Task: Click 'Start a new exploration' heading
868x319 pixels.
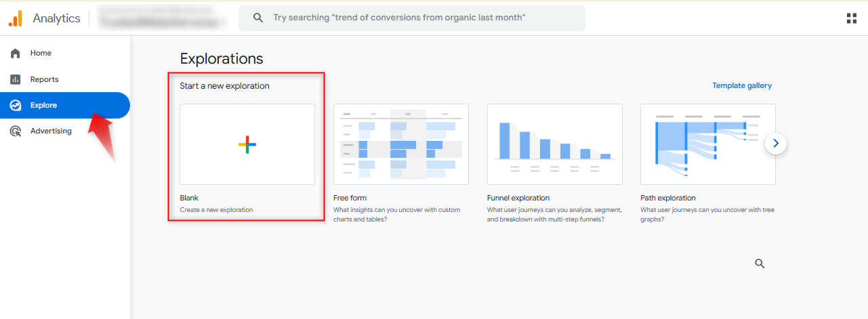Action: (224, 86)
